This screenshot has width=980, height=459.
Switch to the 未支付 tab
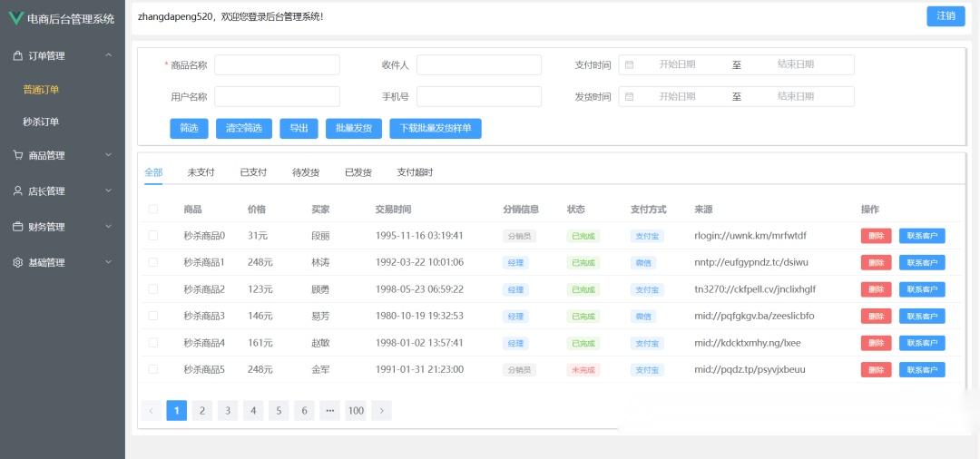201,172
